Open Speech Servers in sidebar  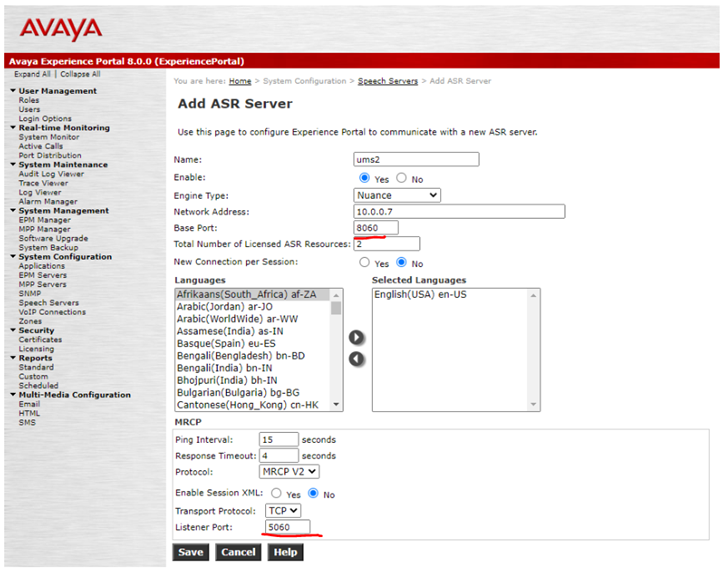[48, 303]
